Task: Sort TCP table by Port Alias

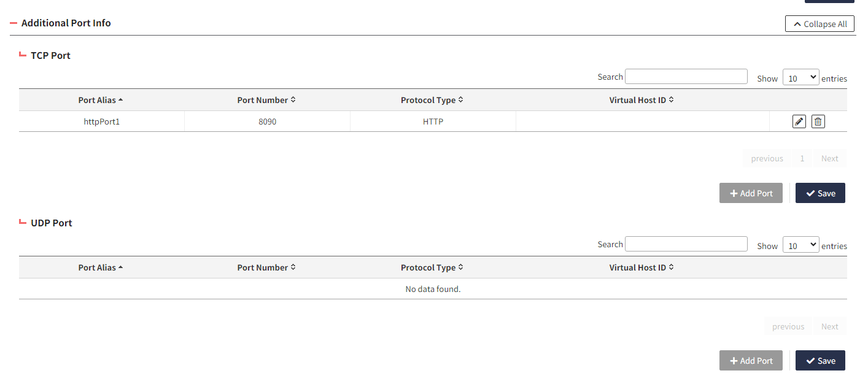Action: (101, 100)
